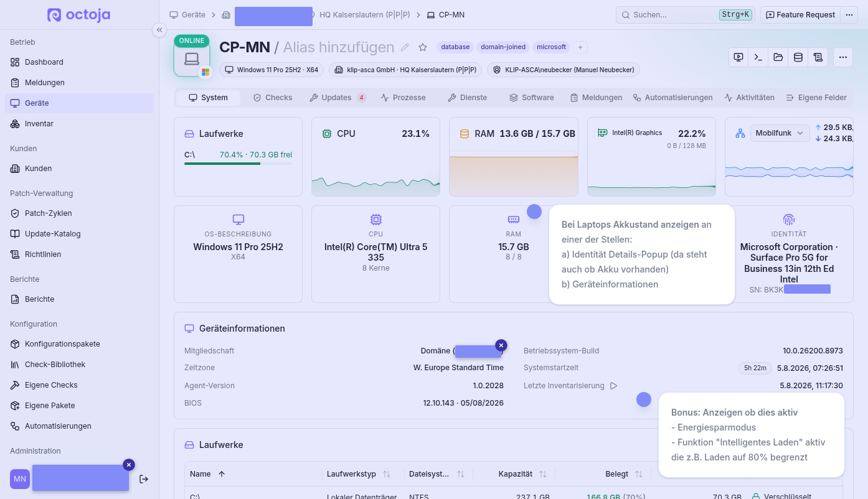Viewport: 868px width, 499px height.
Task: Switch to the Software tab
Action: coord(532,98)
